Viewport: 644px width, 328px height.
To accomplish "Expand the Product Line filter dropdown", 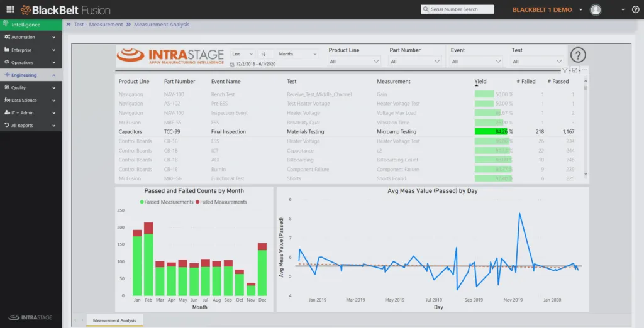I will [354, 62].
